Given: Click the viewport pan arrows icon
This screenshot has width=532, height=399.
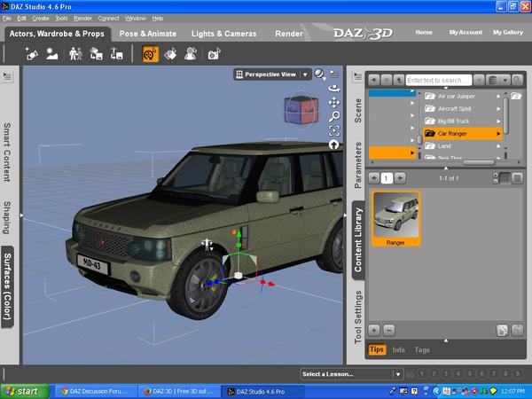Looking at the screenshot, I should [334, 102].
